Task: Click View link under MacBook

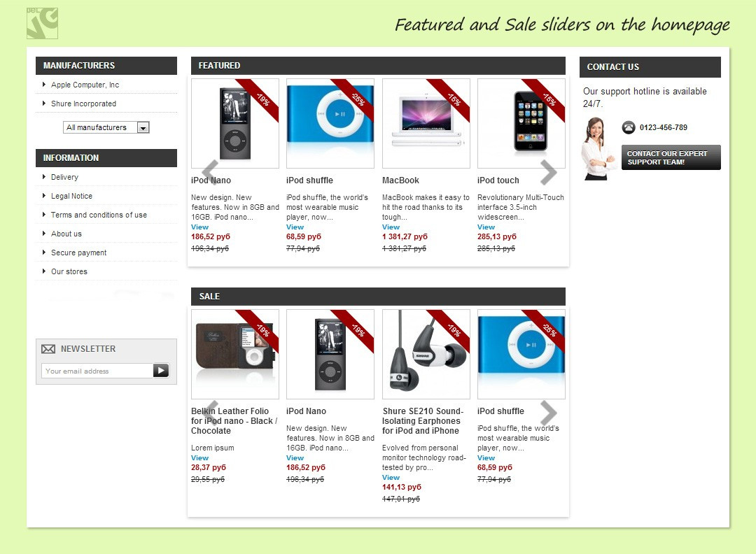Action: pyautogui.click(x=391, y=227)
